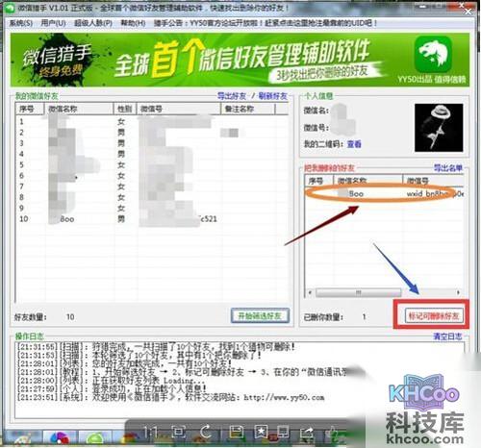The image size is (481, 448).
Task: Click the fit-to-screen viewer icon
Action: tap(178, 433)
